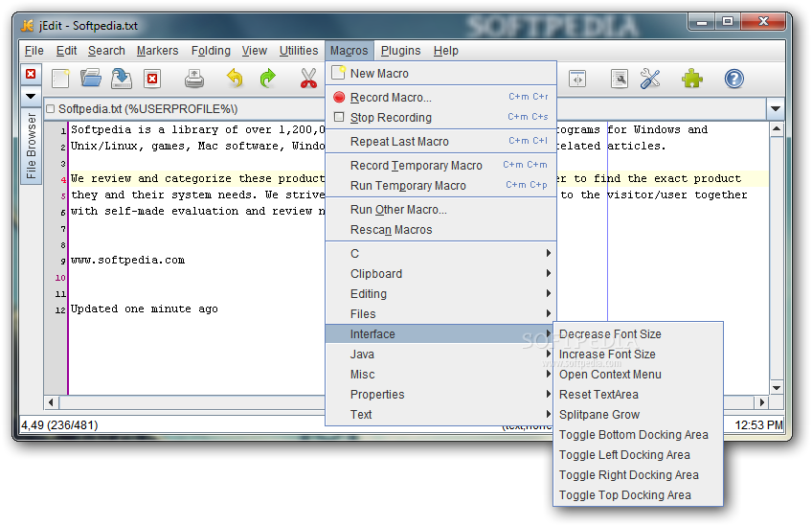812x526 pixels.
Task: Select the highlighted Interface submenu entry
Action: pyautogui.click(x=441, y=334)
